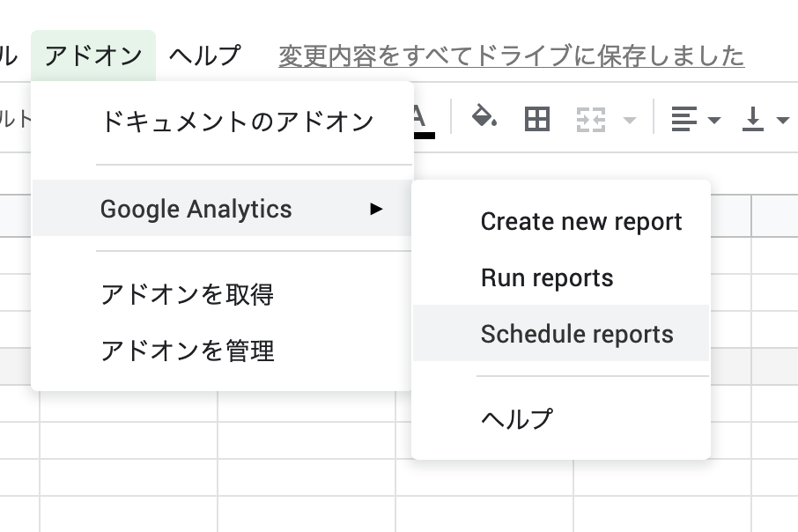Click the Google Analytics submenu arrow
This screenshot has height=532, width=798.
(x=376, y=209)
